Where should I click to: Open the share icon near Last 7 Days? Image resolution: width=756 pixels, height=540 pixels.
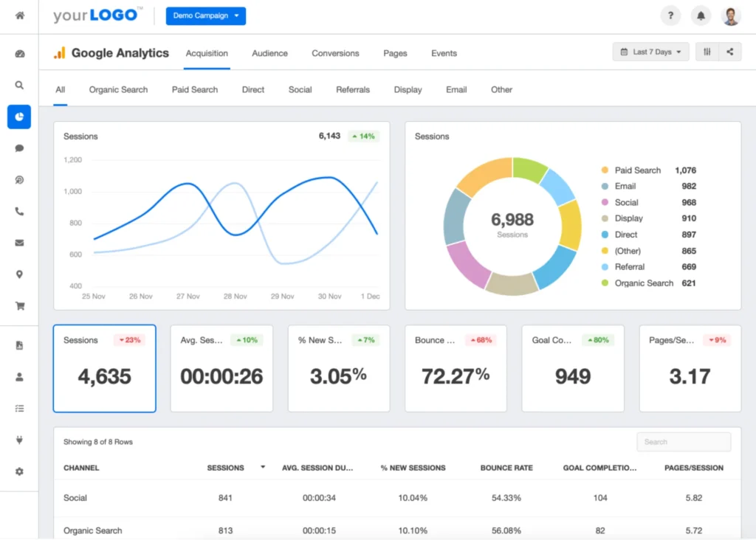tap(731, 52)
